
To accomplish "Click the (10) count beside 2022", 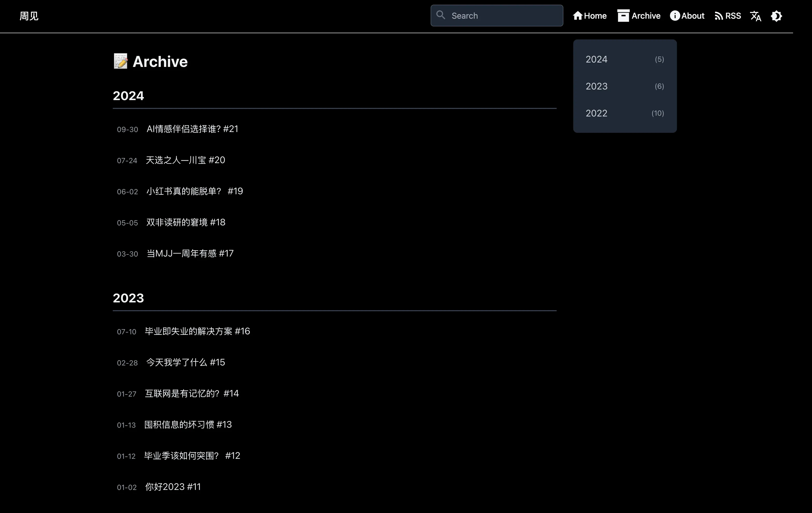I will point(657,113).
